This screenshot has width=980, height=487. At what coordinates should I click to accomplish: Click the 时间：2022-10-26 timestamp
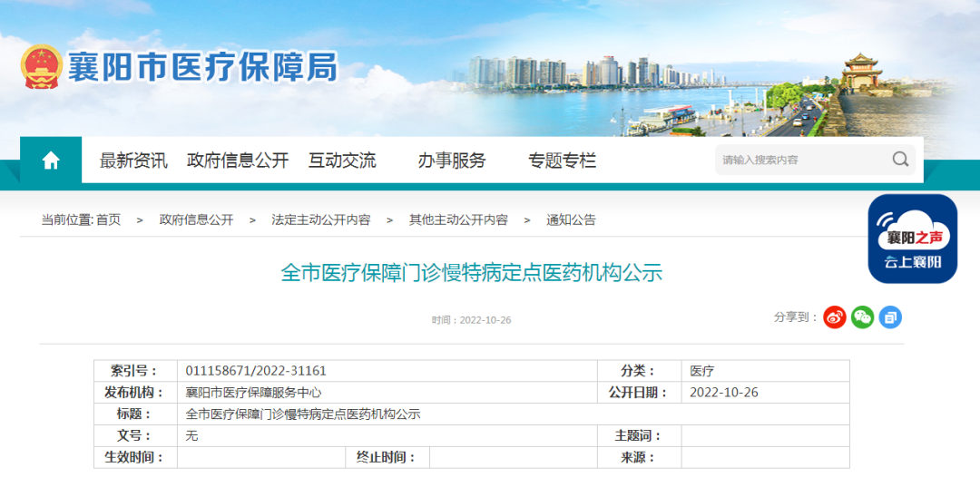pos(471,319)
